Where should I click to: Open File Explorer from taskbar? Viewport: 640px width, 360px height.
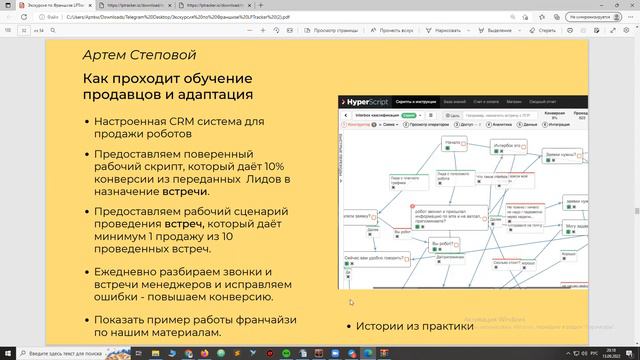(x=156, y=353)
